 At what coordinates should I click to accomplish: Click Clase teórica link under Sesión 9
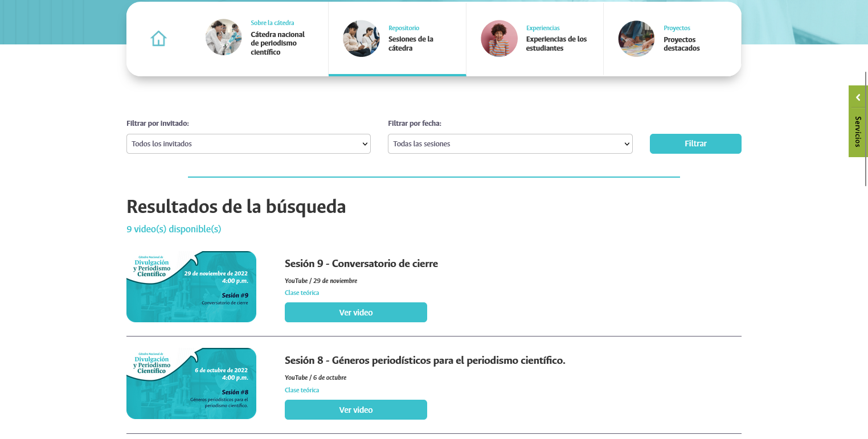302,293
